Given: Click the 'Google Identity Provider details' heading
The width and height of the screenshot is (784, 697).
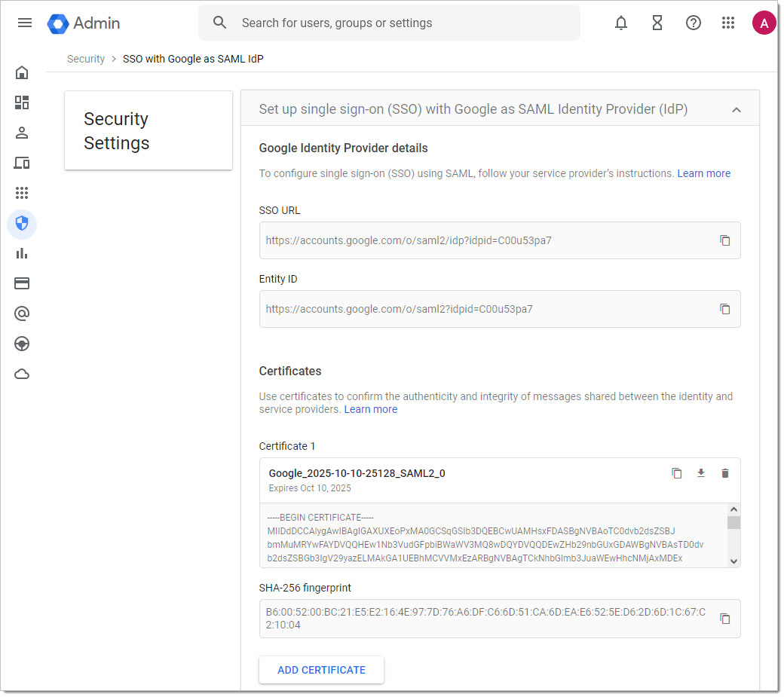Looking at the screenshot, I should click(343, 148).
